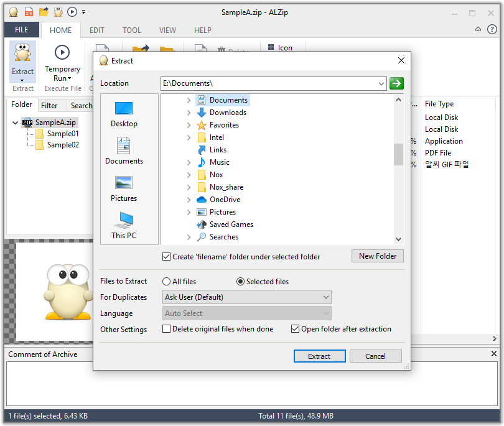Expand the Music folder node
Image resolution: width=504 pixels, height=426 pixels.
click(189, 162)
